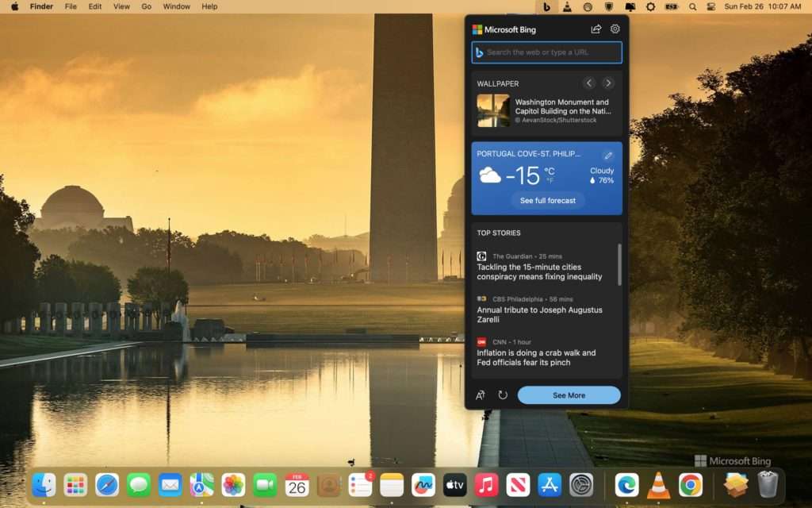Open Apple News in the Dock
The image size is (812, 508).
[518, 485]
